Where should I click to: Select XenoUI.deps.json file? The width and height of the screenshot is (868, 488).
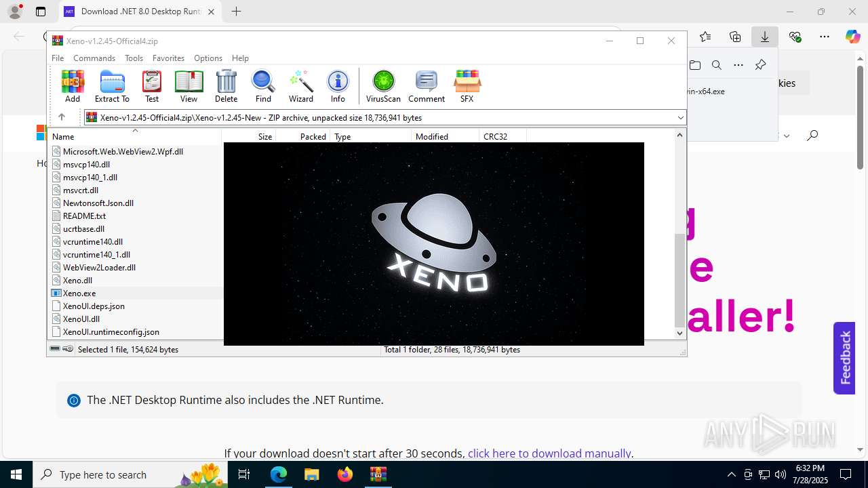point(94,306)
